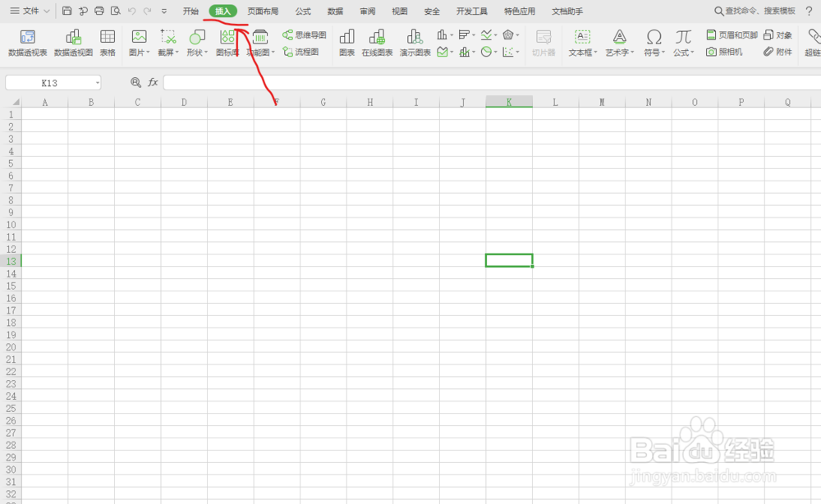
Task: Switch to the 文档助手 tab
Action: point(567,11)
